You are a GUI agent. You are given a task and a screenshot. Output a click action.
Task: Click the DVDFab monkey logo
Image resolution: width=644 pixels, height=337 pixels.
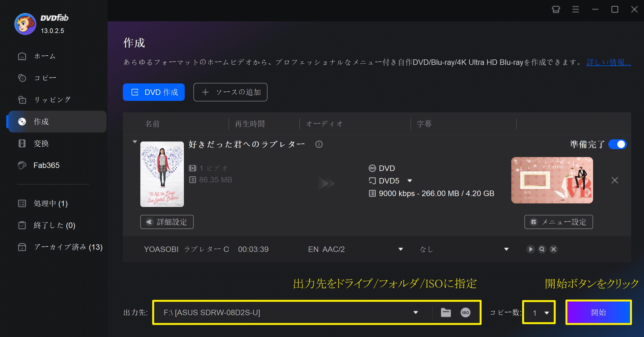coord(25,24)
